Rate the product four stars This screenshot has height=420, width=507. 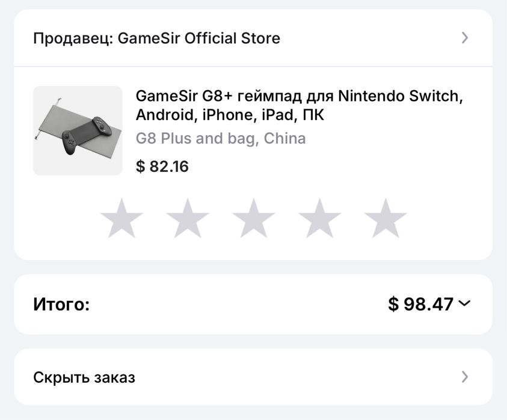(320, 218)
